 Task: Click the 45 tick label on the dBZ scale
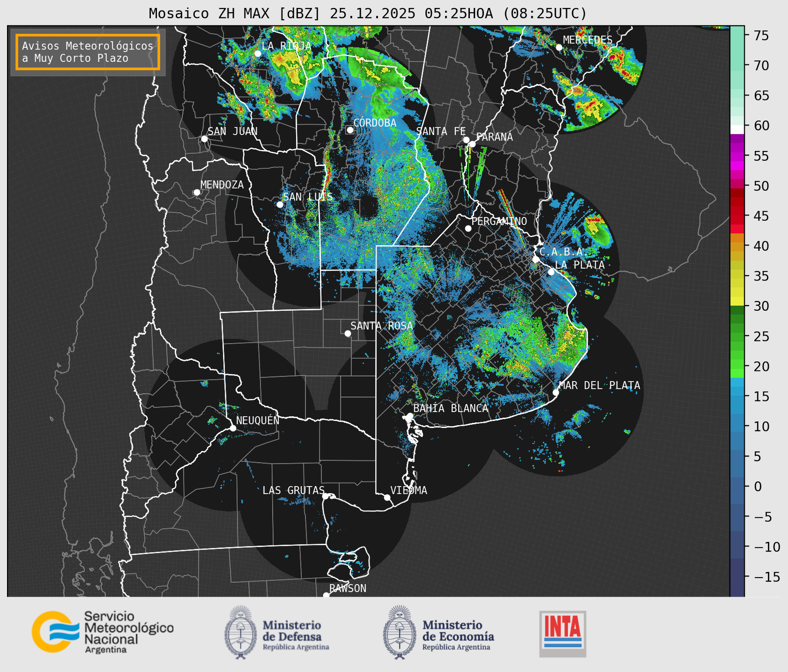pos(761,216)
